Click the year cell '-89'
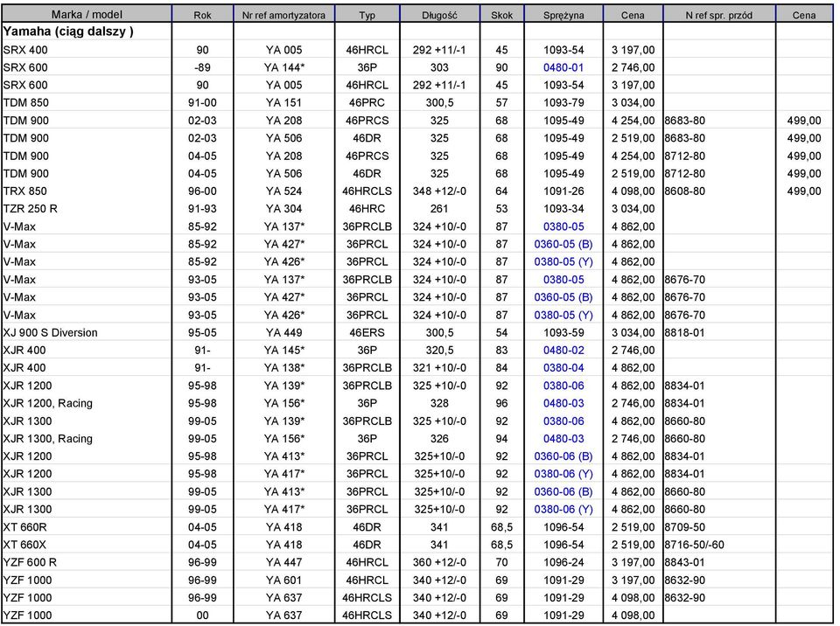The height and width of the screenshot is (626, 840). 202,67
